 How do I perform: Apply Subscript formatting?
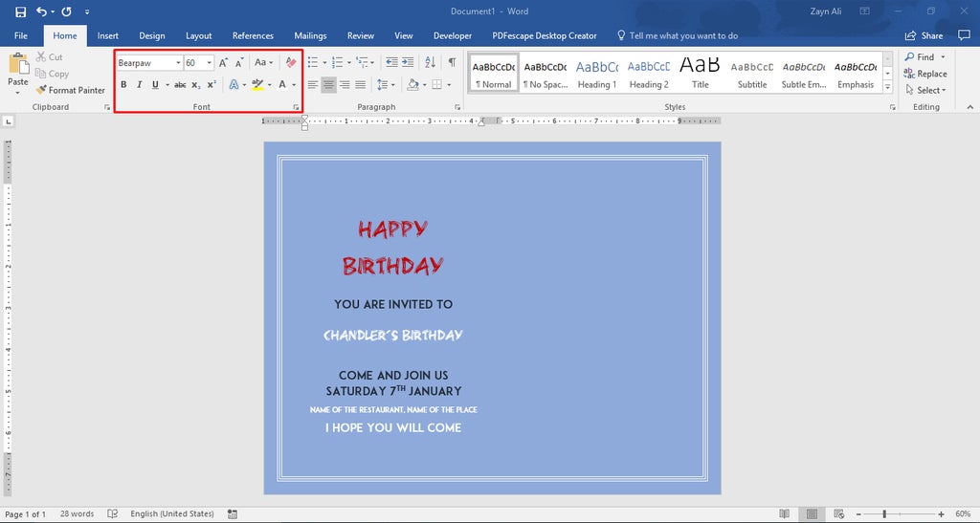click(195, 85)
